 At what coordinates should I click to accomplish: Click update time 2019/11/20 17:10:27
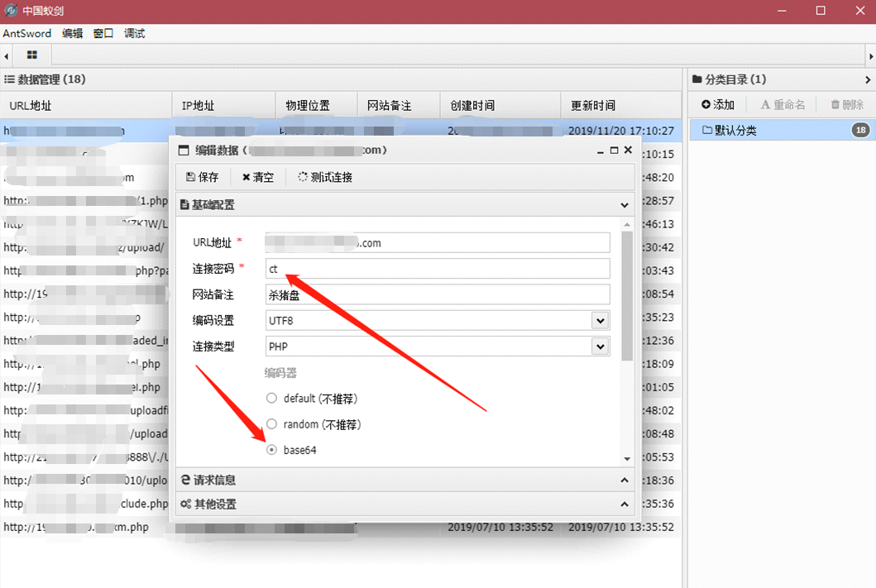pyautogui.click(x=620, y=131)
